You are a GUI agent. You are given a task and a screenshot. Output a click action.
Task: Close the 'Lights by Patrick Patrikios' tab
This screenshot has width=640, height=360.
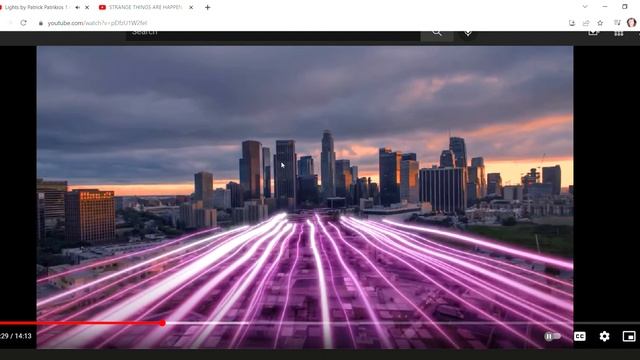(x=87, y=7)
